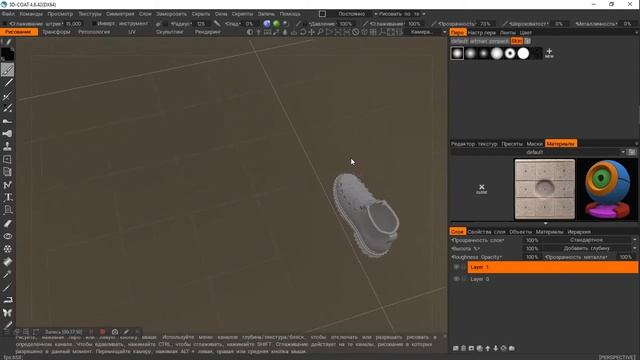Open the Маски panel tab
640x360 pixels.
(x=534, y=144)
